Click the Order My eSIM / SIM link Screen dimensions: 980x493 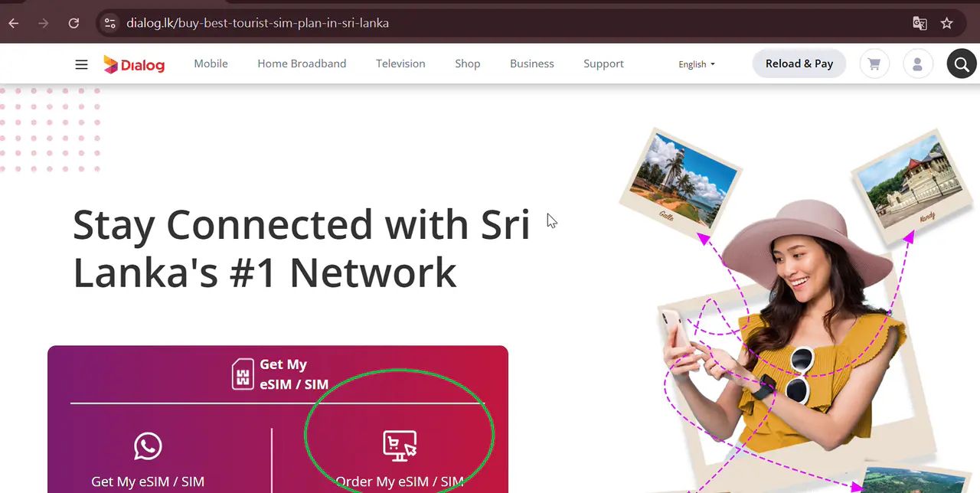point(400,482)
